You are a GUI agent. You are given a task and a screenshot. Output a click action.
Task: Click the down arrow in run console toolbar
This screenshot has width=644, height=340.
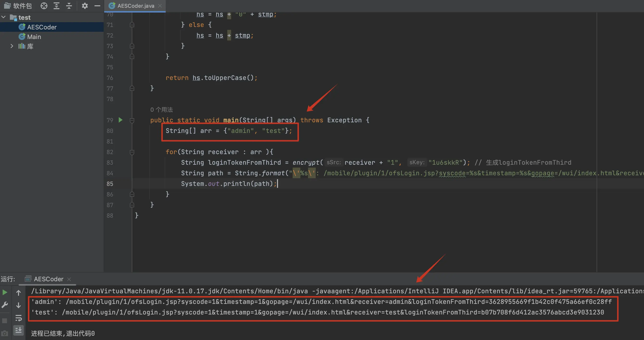coord(19,305)
